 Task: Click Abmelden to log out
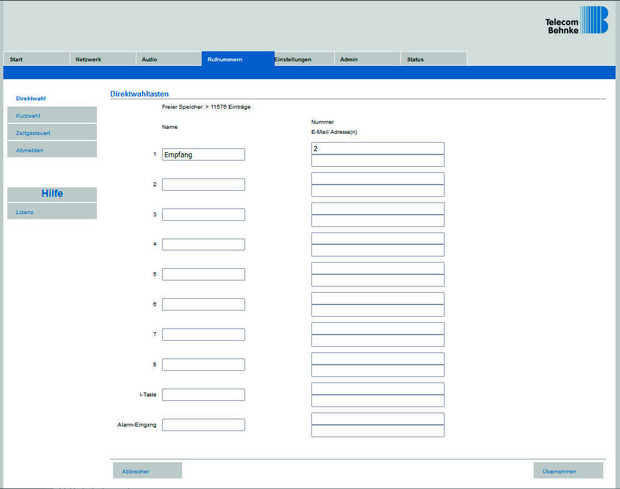click(51, 150)
